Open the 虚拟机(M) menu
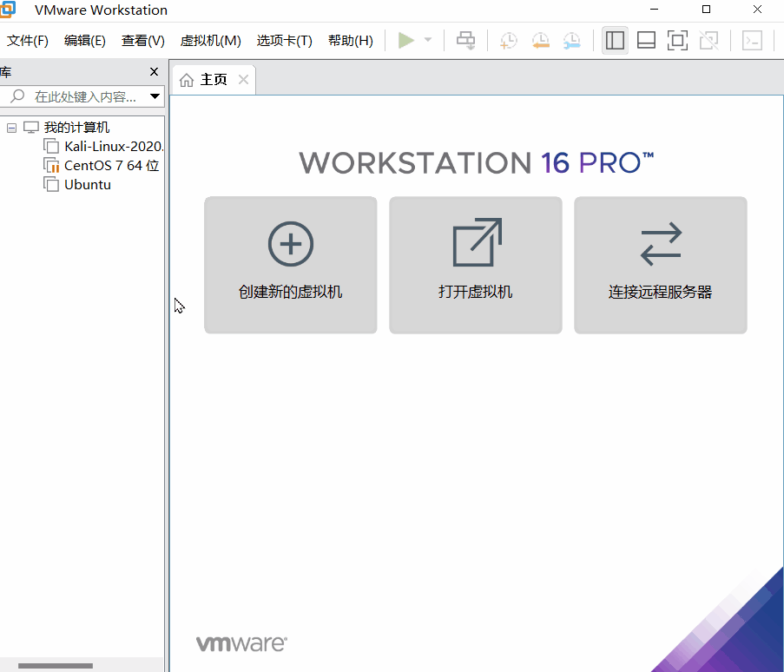Screen dimensions: 784x672 210,40
